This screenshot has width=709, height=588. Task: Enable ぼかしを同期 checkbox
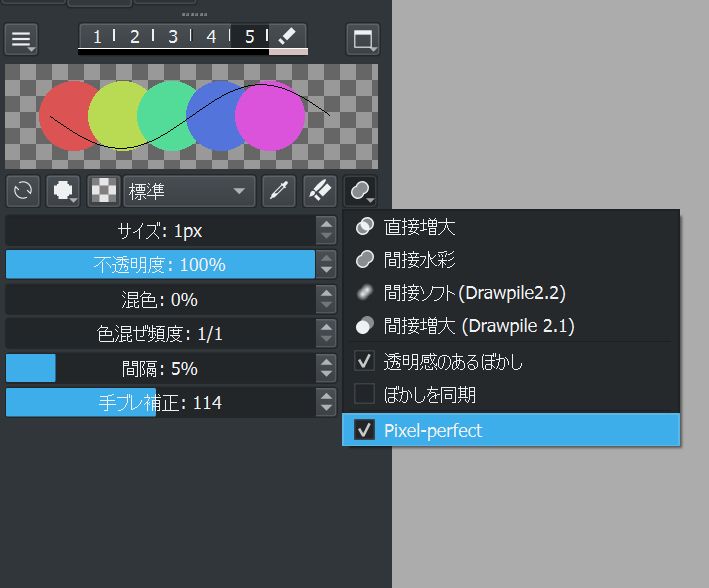pyautogui.click(x=364, y=394)
